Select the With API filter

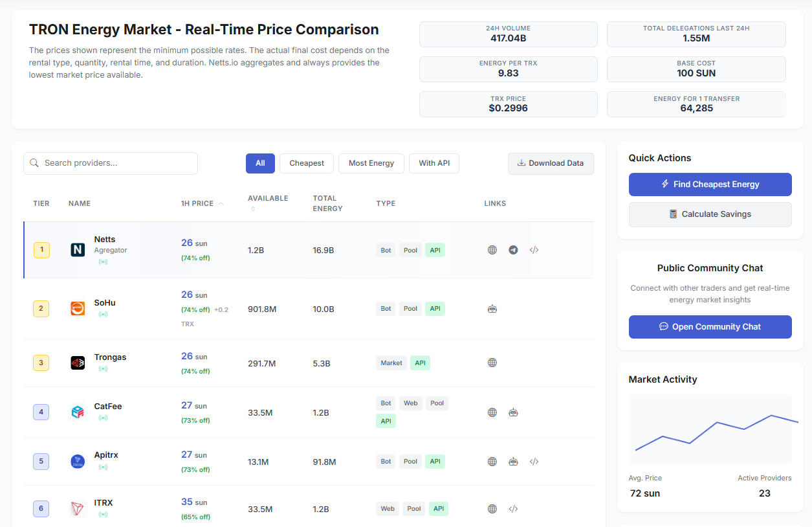point(434,163)
